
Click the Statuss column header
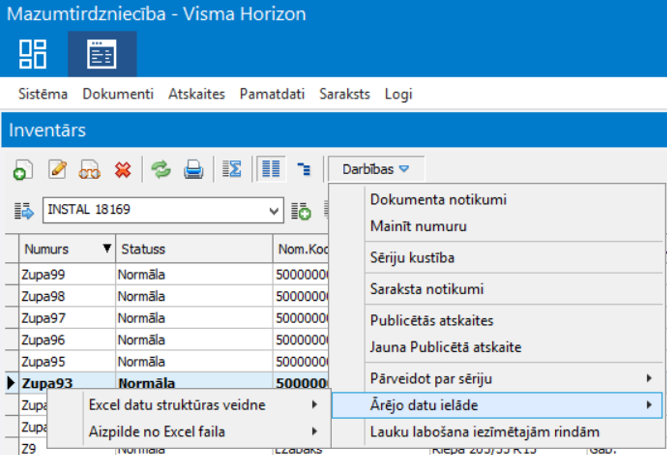(x=194, y=249)
